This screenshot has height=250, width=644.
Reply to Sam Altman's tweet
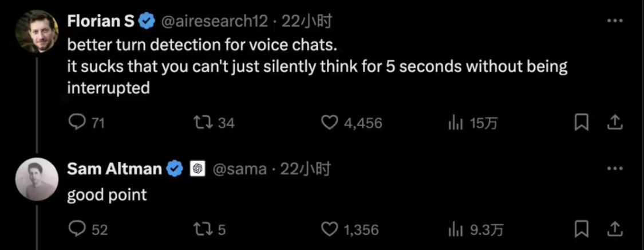[x=77, y=229]
